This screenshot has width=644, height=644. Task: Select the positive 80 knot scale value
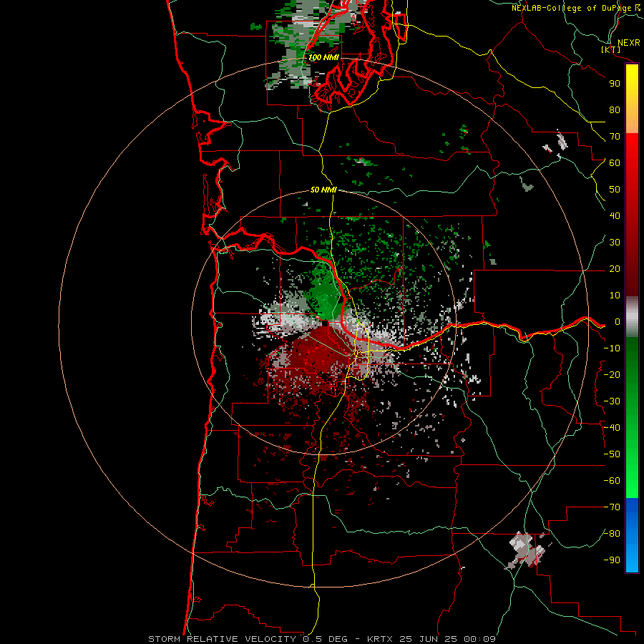pyautogui.click(x=615, y=110)
